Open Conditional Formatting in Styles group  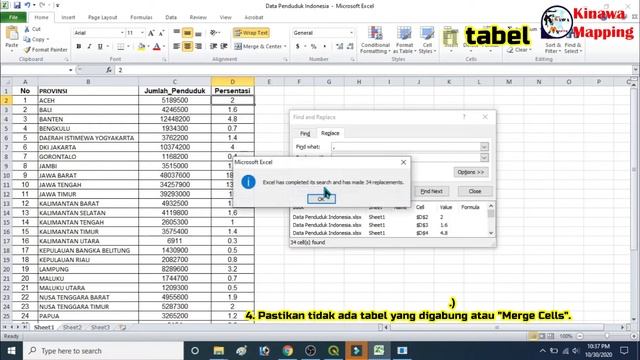(375, 40)
